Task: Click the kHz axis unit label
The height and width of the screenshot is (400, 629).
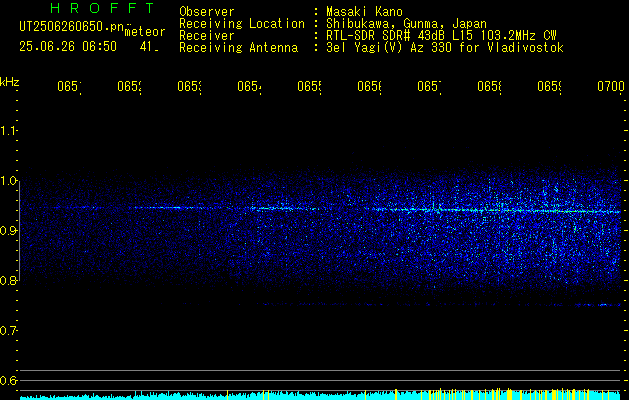Action: pyautogui.click(x=9, y=82)
